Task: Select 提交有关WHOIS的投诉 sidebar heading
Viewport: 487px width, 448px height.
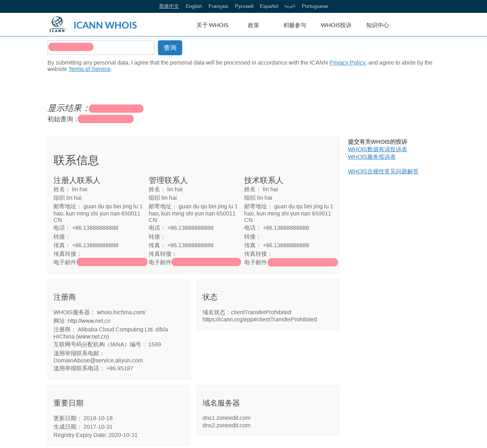Action: tap(378, 142)
